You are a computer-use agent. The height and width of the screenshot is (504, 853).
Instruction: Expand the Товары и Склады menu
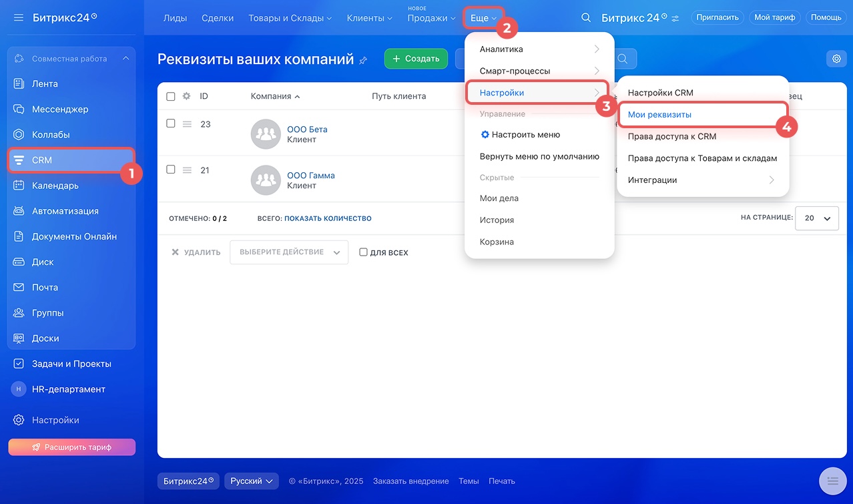coord(290,18)
